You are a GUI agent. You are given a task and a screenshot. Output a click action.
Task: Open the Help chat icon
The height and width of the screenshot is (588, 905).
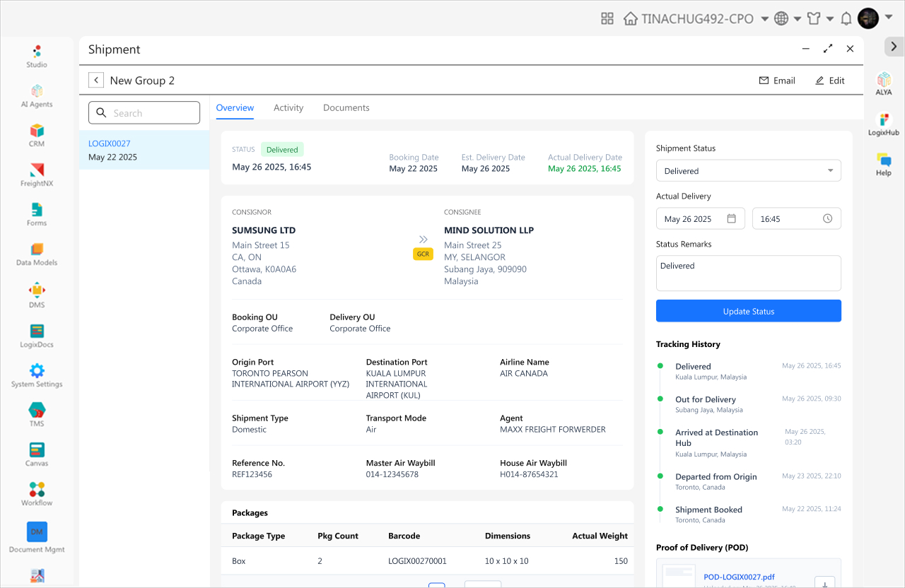[884, 165]
